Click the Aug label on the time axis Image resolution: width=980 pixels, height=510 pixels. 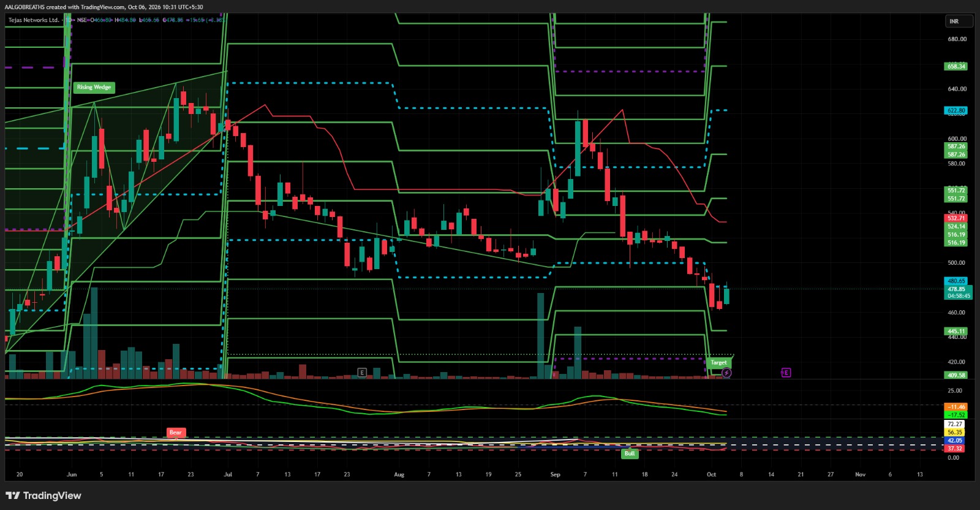pos(399,474)
